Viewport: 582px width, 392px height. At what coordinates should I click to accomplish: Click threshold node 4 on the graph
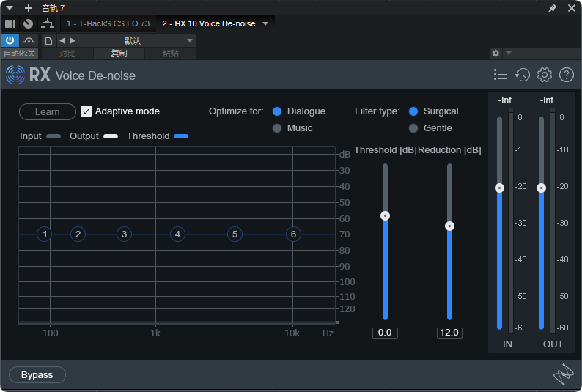(x=177, y=234)
